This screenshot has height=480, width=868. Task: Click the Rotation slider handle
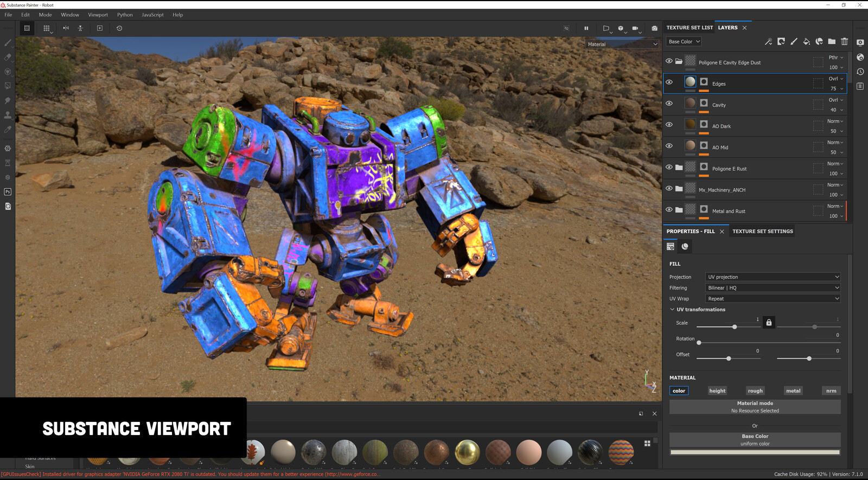[699, 343]
